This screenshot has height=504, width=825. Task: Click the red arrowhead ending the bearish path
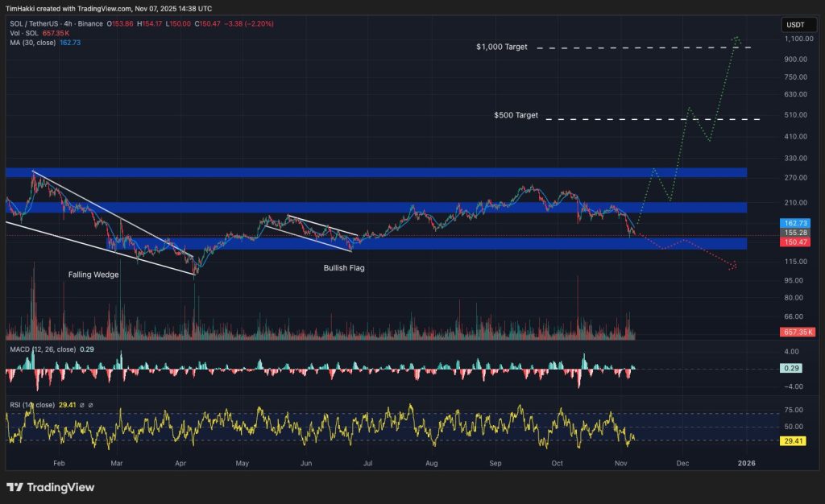pos(733,266)
